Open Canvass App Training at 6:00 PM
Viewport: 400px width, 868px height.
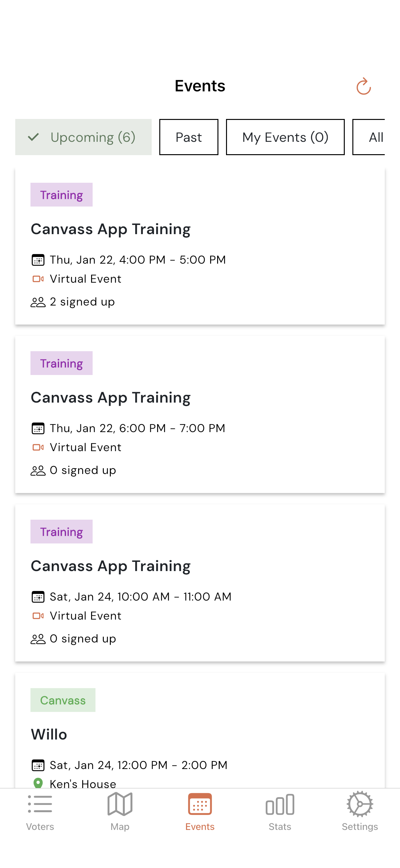click(x=110, y=398)
